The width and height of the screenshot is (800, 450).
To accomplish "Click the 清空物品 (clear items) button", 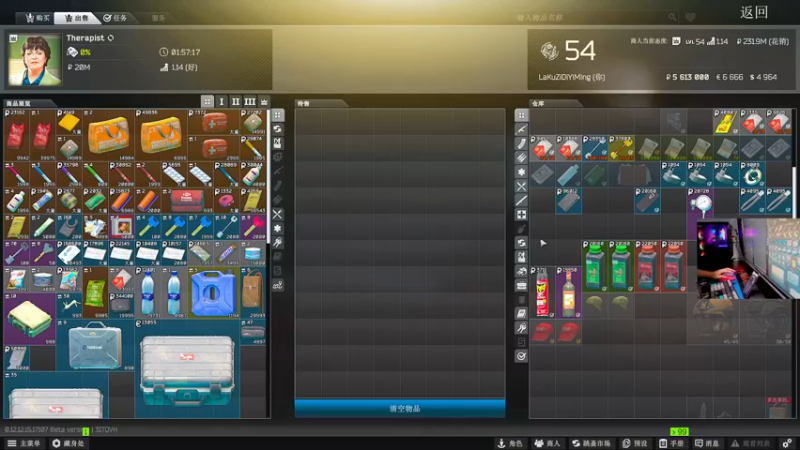I will (400, 408).
